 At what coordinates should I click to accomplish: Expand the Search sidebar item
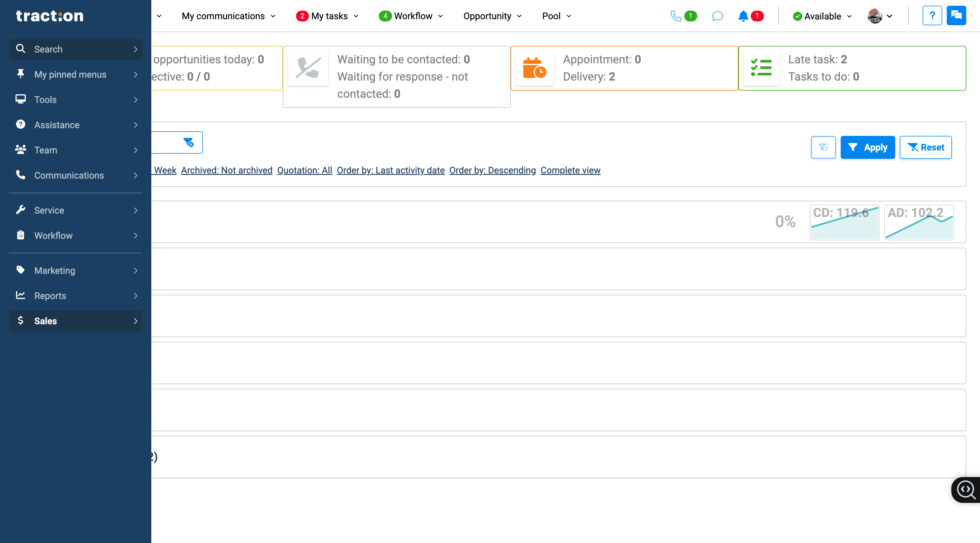(76, 49)
